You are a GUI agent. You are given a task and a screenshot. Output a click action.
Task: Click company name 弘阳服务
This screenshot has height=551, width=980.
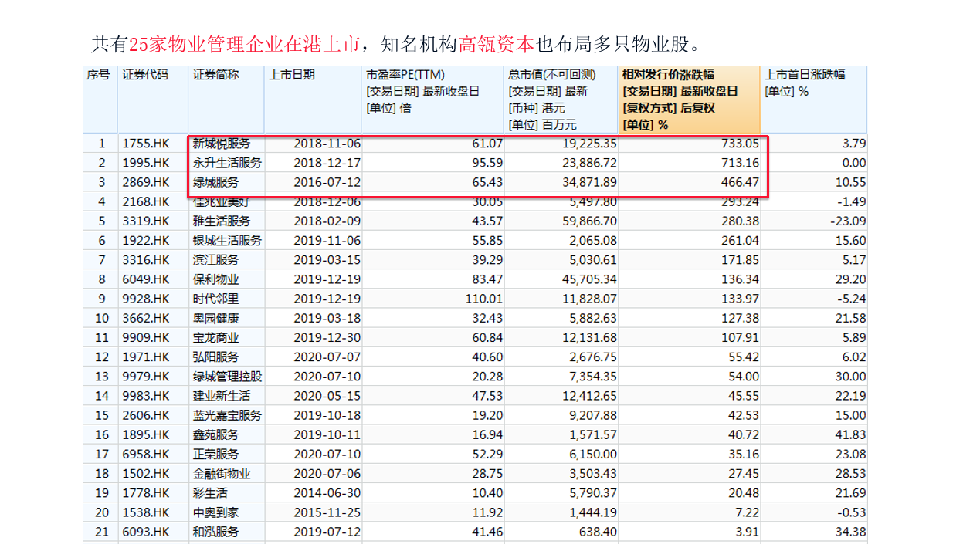click(216, 357)
